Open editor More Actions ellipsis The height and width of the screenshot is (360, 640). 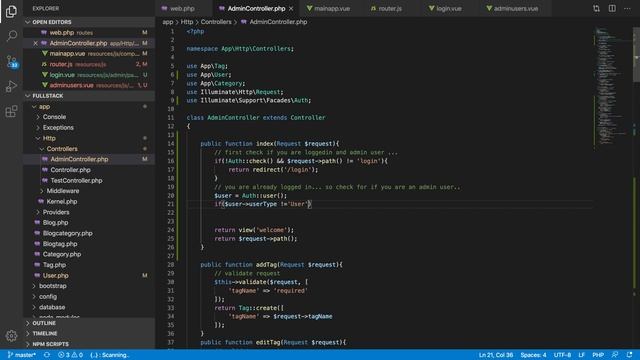coord(627,9)
